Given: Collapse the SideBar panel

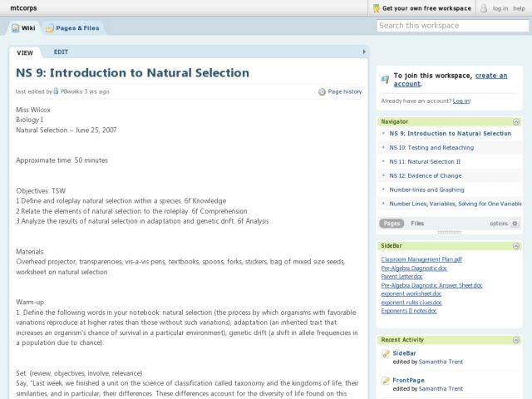Looking at the screenshot, I should click(x=516, y=246).
